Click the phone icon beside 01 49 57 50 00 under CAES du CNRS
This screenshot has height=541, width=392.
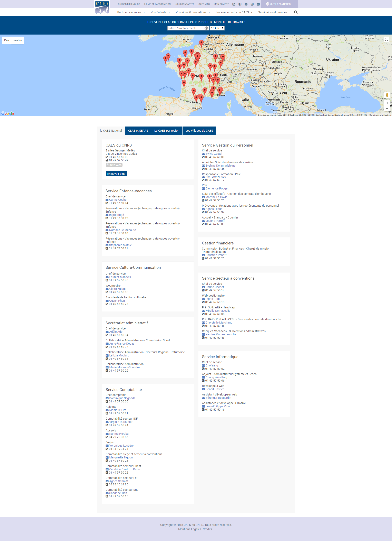107,157
